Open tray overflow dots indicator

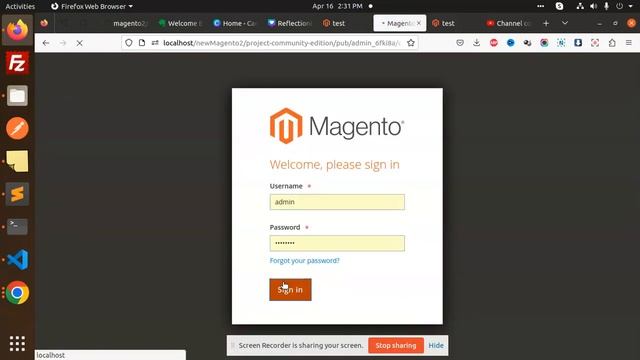coord(540,6)
